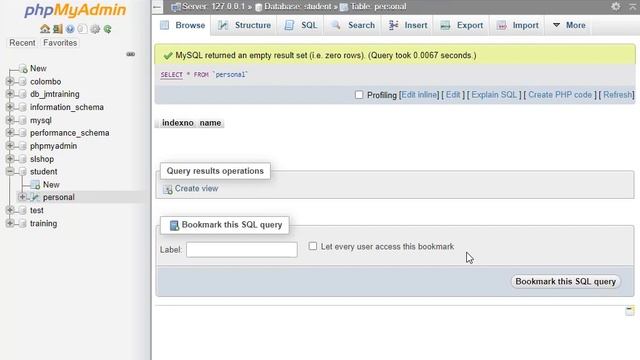Open the Import tab

point(518,25)
